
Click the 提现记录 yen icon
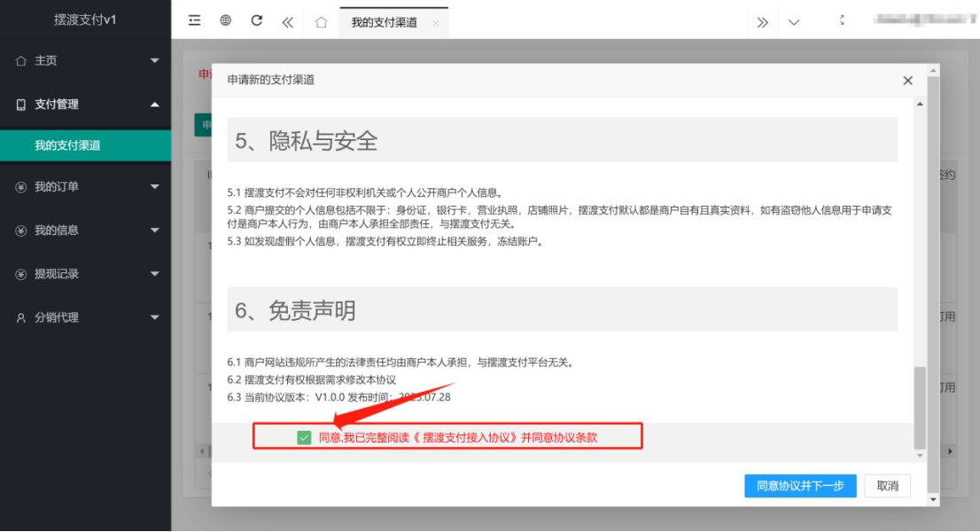point(20,275)
